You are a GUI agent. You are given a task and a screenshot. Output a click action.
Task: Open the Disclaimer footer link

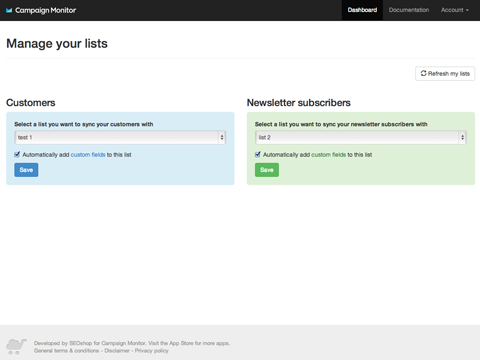(117, 351)
